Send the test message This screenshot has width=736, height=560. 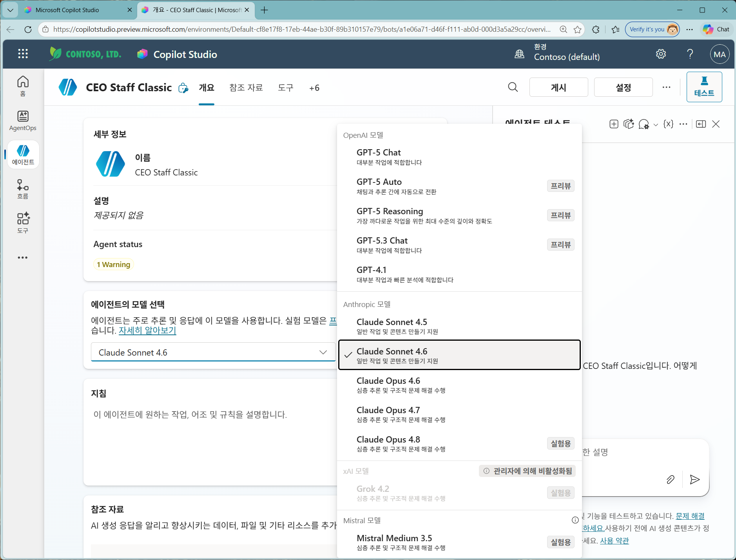695,480
